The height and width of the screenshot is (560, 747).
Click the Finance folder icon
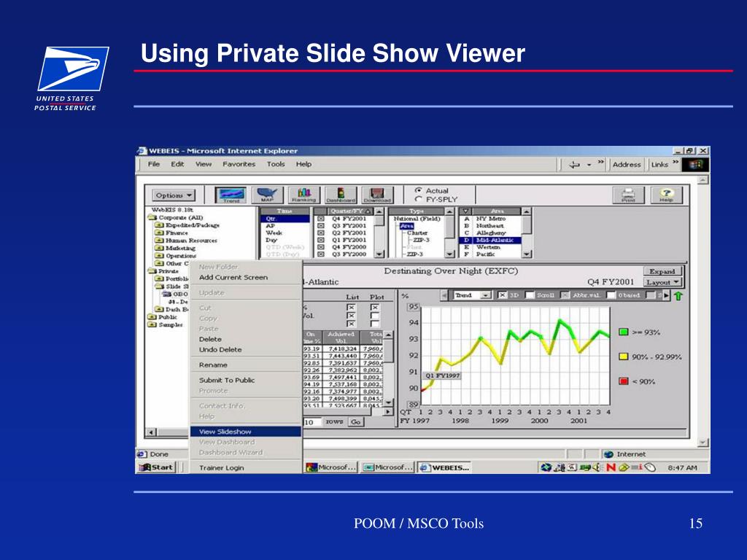coord(160,233)
